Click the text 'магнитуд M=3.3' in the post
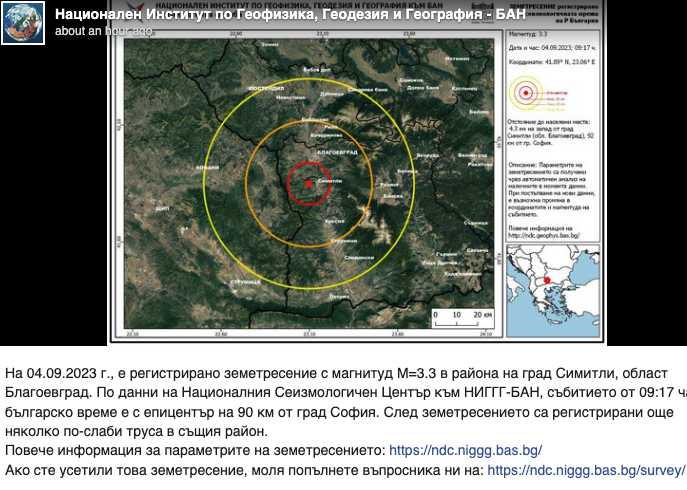The height and width of the screenshot is (490, 687). pyautogui.click(x=384, y=373)
